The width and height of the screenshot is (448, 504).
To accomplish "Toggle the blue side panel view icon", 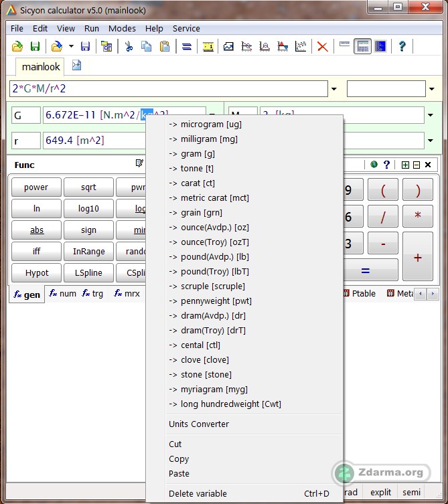I will tap(380, 47).
